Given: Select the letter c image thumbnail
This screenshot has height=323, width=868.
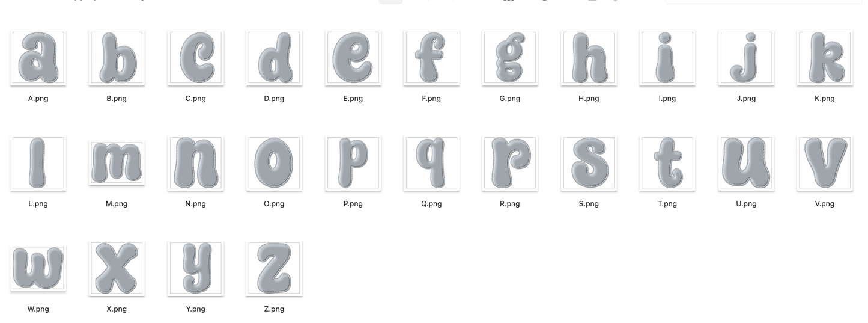Looking at the screenshot, I should click(195, 58).
